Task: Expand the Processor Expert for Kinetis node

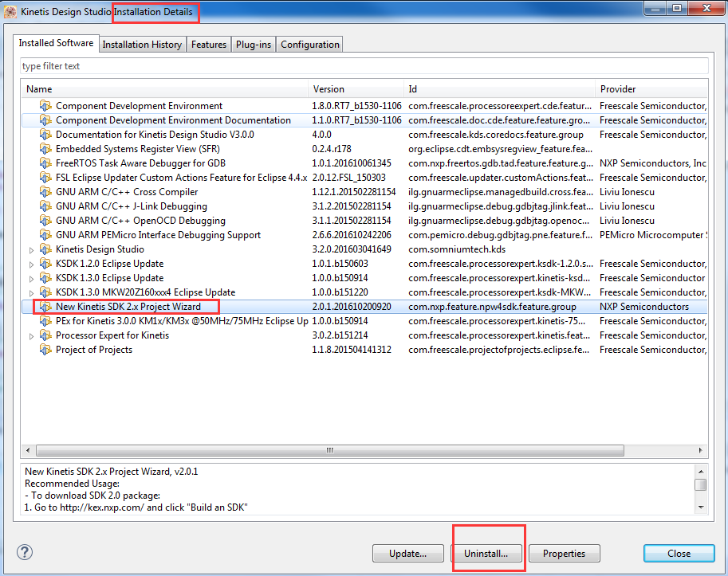Action: coord(31,337)
